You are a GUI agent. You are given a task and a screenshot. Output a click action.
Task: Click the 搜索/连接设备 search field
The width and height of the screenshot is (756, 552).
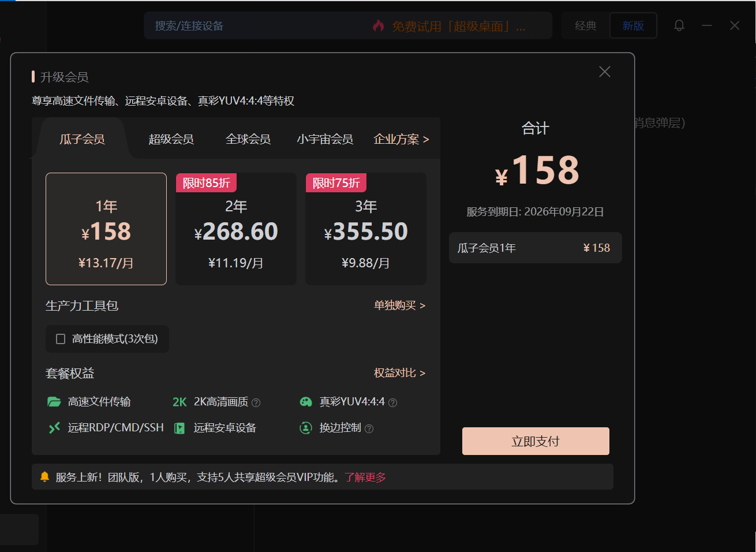point(348,25)
